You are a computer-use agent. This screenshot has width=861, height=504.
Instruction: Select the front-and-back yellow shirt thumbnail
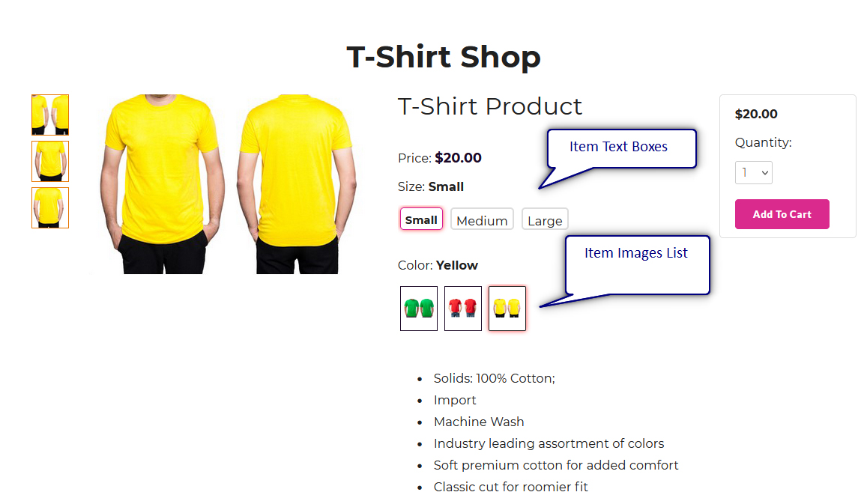[50, 115]
